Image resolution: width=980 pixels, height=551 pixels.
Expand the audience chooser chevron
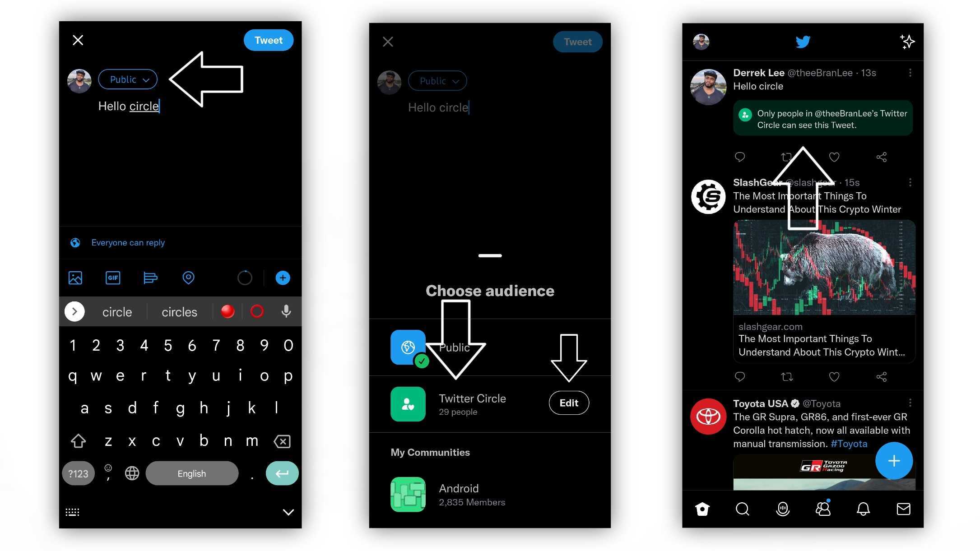(x=147, y=79)
